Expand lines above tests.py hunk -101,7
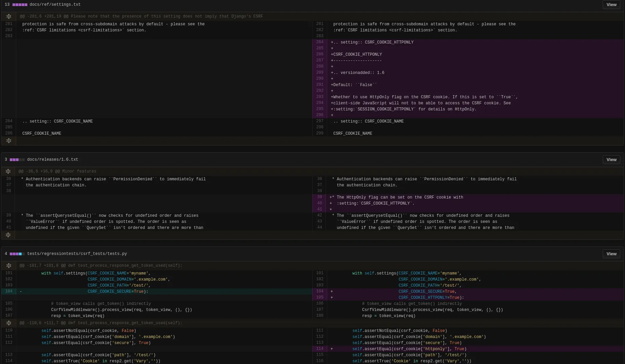Viewport: 625px width, 364px height. (x=9, y=265)
